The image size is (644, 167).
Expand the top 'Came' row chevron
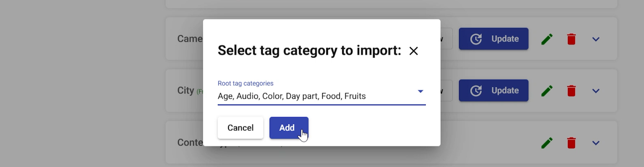(x=595, y=39)
